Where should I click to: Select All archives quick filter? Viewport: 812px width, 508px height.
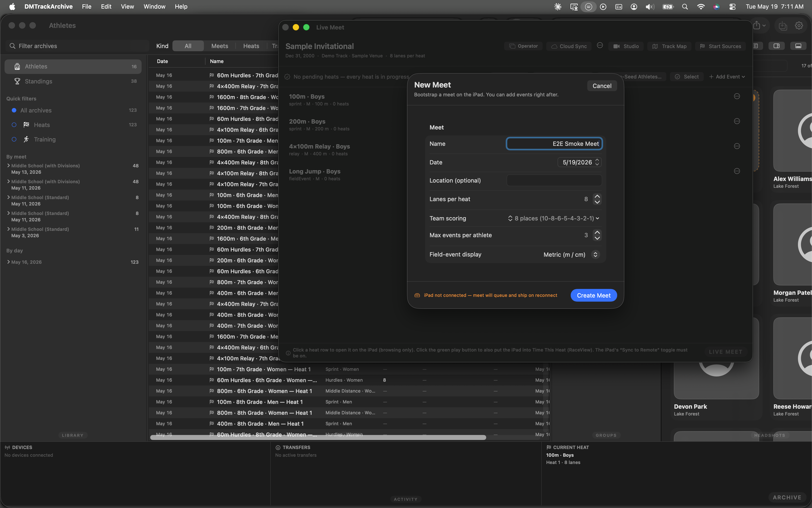(73, 110)
